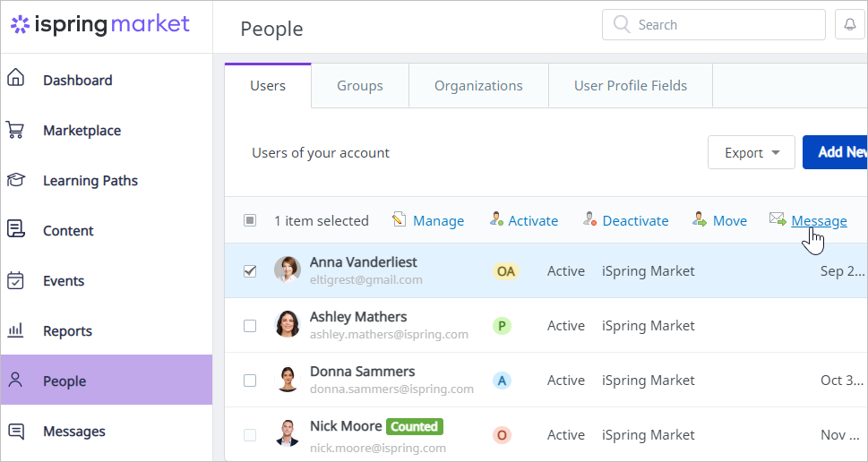Screen dimensions: 868x462
Task: Click the Message link
Action: click(x=819, y=221)
